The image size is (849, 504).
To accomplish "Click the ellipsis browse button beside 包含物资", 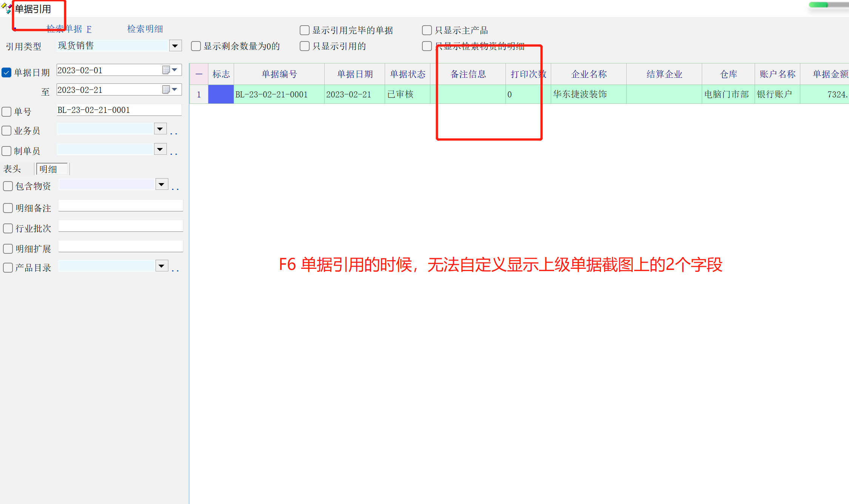I will (175, 188).
